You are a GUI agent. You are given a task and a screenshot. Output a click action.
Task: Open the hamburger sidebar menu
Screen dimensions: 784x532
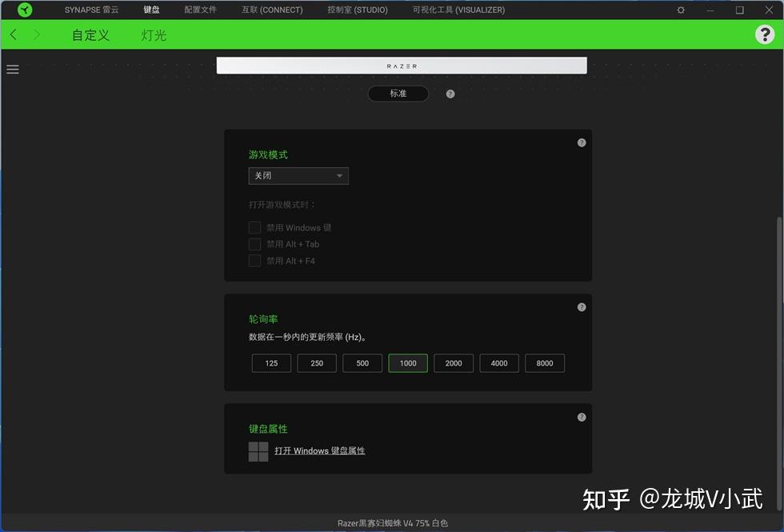click(13, 70)
